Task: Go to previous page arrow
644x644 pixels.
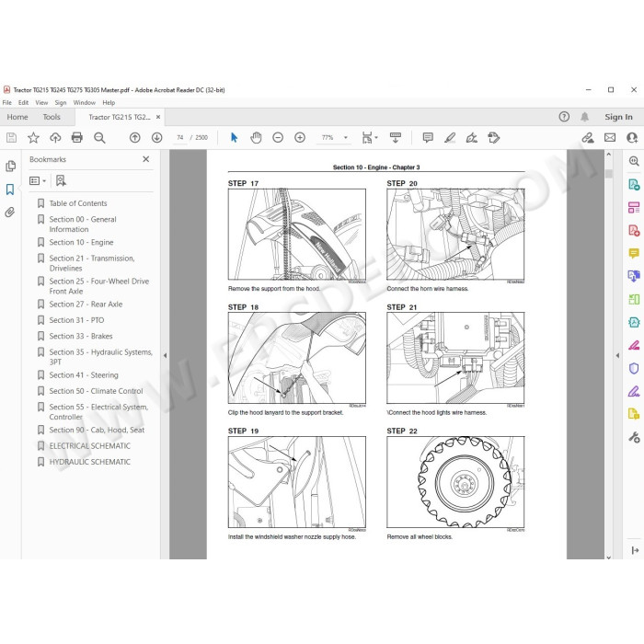Action: [x=134, y=138]
